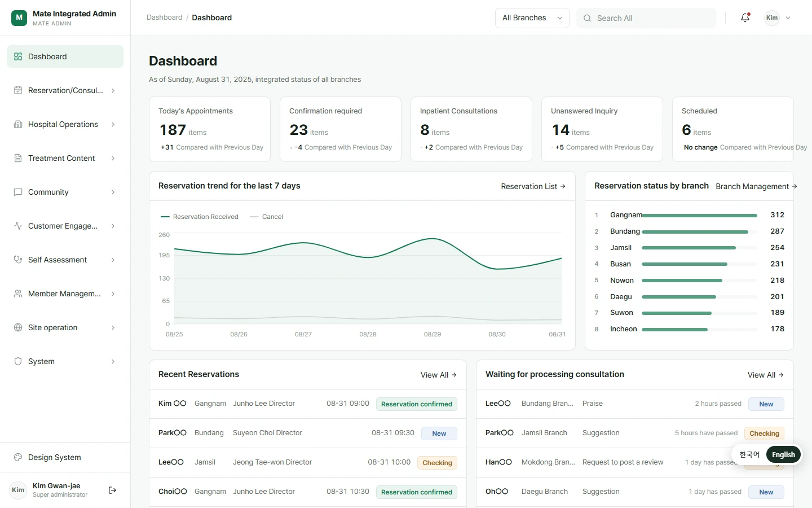Expand the Treatment Content submenu chevron
Viewport: 812px width, 508px height.
coord(113,158)
